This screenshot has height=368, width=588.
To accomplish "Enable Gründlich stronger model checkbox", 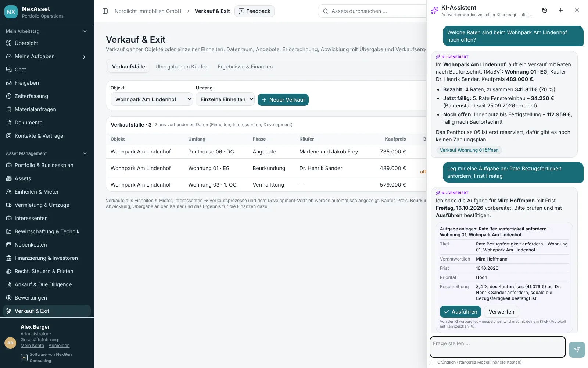I will click(x=432, y=362).
